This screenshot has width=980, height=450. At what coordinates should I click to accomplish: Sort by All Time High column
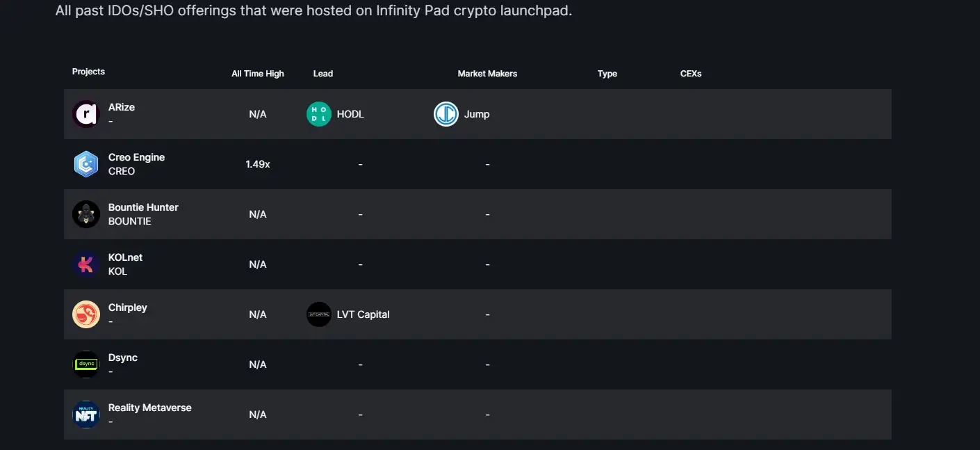coord(258,74)
